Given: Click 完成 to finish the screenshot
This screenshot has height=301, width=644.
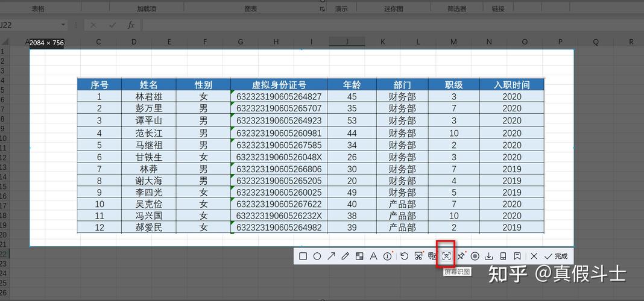Looking at the screenshot, I should coord(556,256).
